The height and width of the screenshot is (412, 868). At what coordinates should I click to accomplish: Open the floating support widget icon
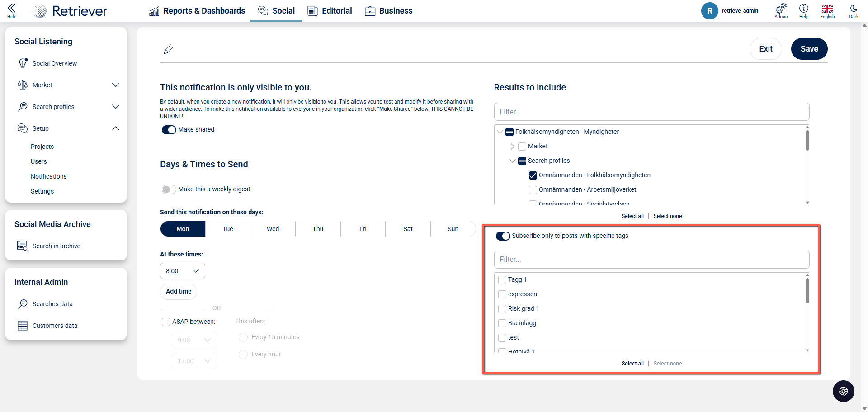(843, 391)
